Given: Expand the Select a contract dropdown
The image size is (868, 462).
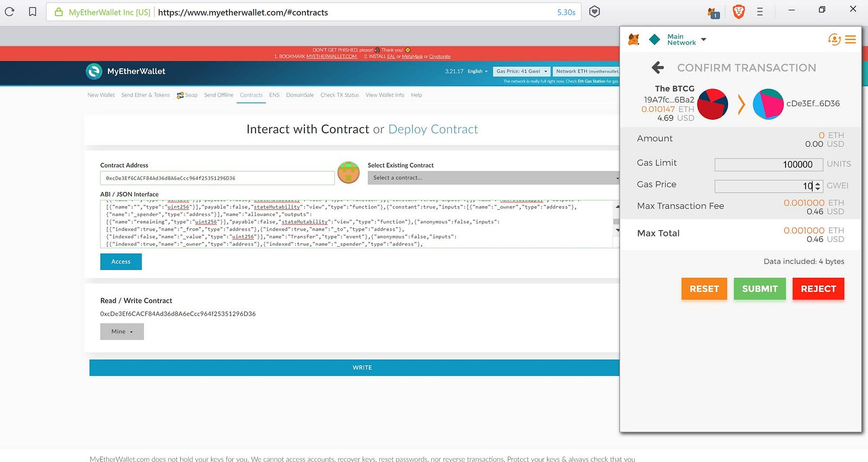Looking at the screenshot, I should (494, 178).
